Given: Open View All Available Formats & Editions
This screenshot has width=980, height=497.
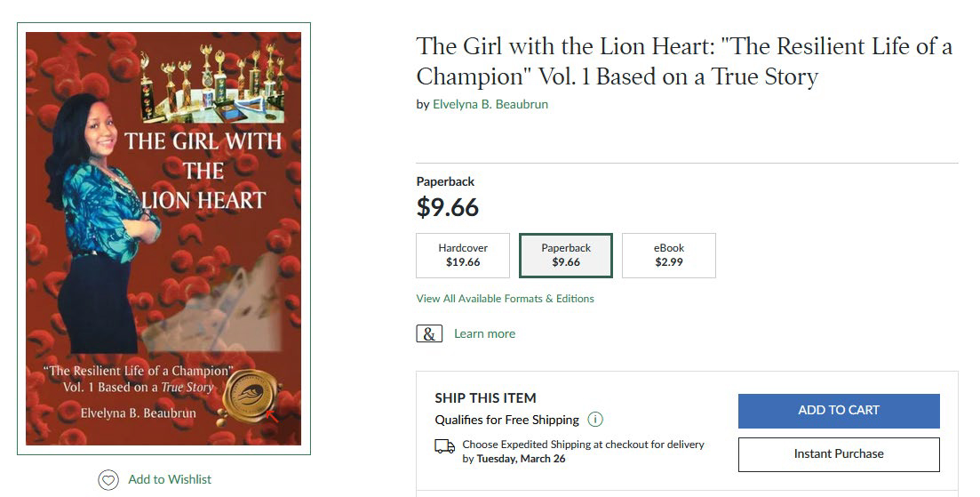Looking at the screenshot, I should coord(505,299).
